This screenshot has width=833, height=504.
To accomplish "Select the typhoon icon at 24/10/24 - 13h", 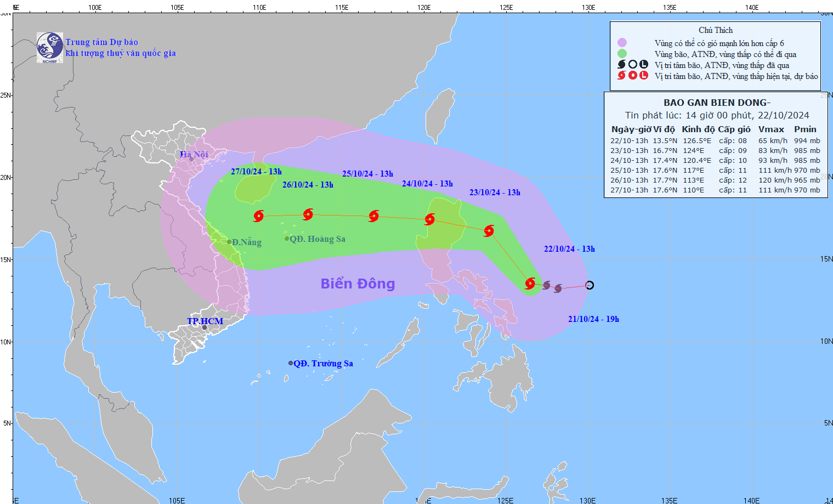I will [430, 219].
